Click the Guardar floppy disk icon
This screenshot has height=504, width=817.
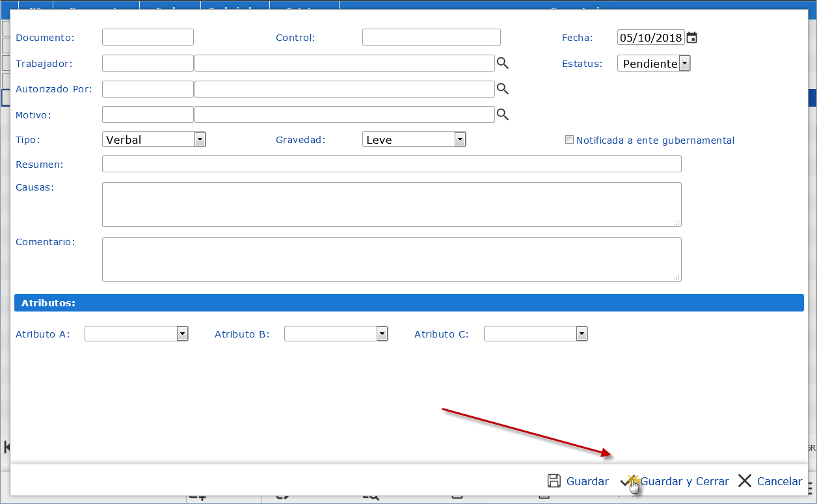click(554, 481)
